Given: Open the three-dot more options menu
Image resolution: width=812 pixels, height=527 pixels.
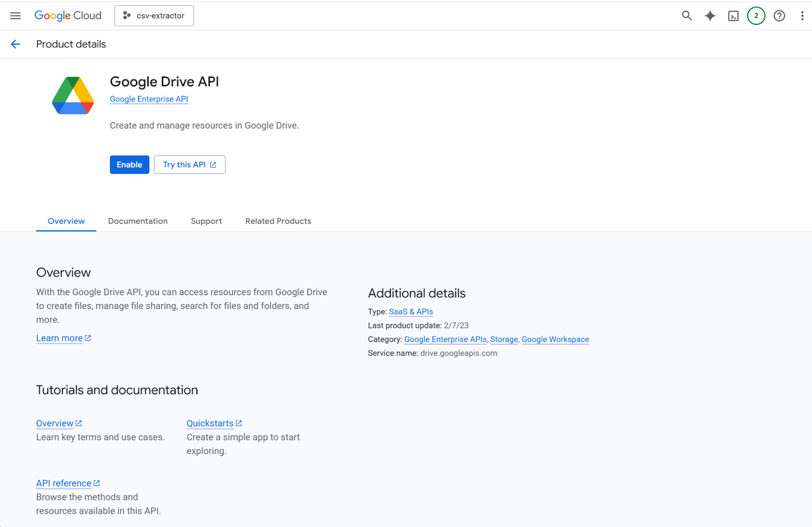Looking at the screenshot, I should coord(802,16).
